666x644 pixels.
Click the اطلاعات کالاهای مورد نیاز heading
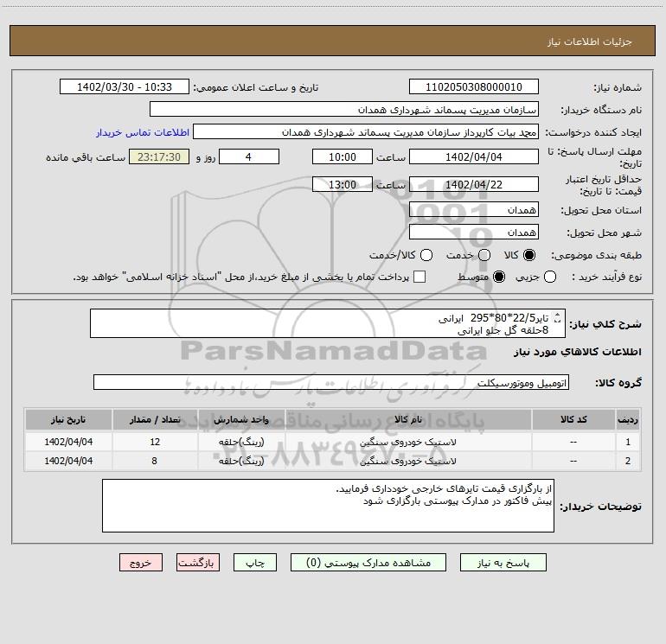click(x=577, y=352)
